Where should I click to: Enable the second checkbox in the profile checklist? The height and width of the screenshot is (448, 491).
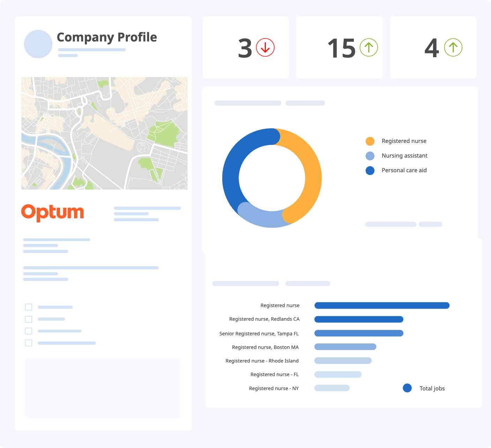coord(28,319)
